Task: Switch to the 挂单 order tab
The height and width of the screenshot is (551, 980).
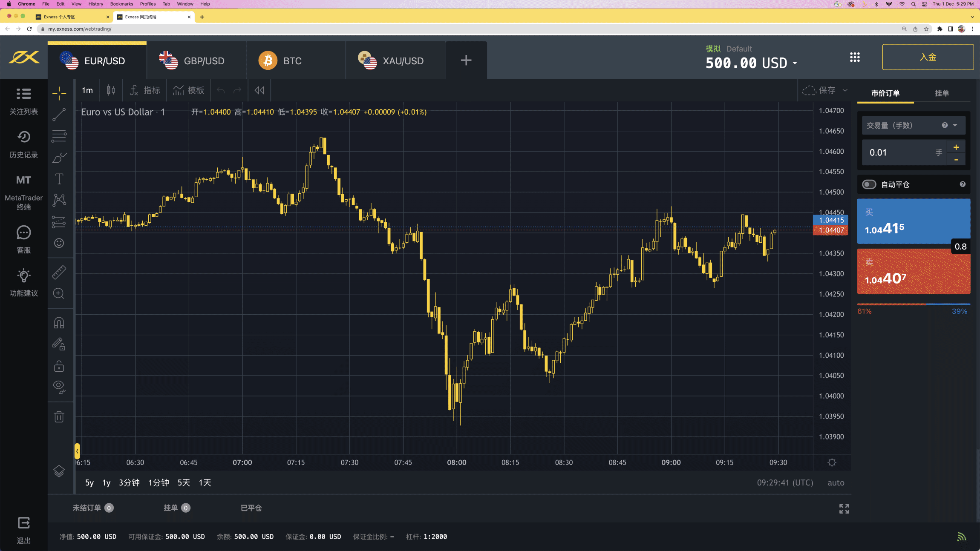Action: point(942,93)
